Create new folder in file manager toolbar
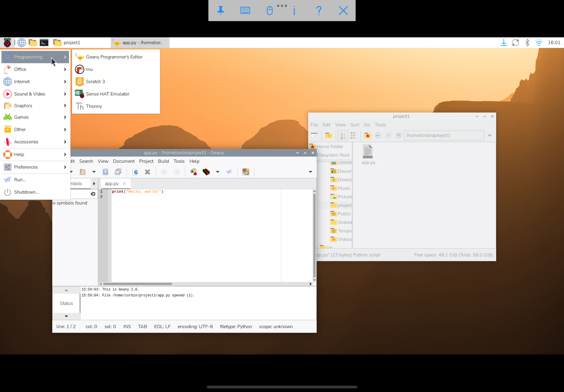 pyautogui.click(x=328, y=135)
